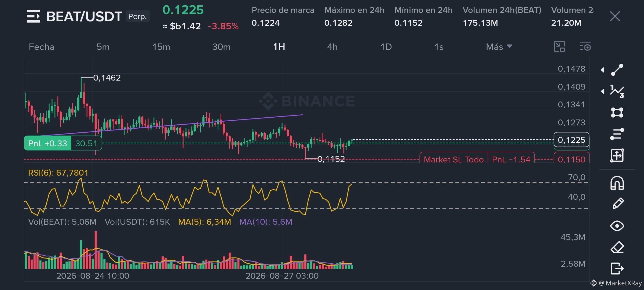Click the -3.85% price change text
Screen dimensions: 644x290
223,26
